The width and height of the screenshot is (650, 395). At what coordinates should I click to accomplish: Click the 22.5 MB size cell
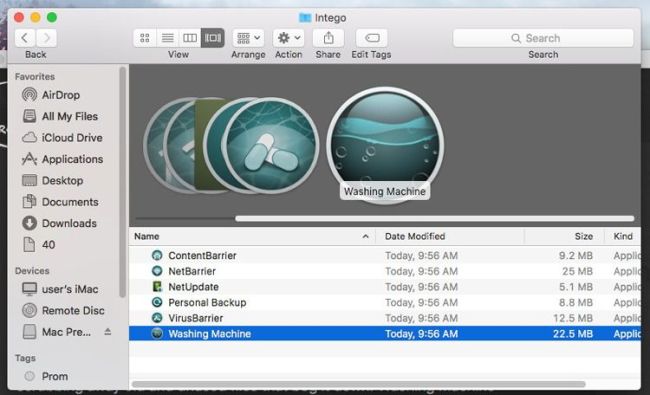point(572,334)
